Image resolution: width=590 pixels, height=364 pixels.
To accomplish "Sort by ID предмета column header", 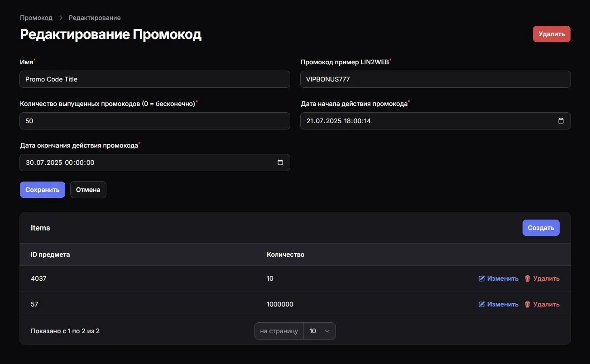I will pyautogui.click(x=50, y=254).
